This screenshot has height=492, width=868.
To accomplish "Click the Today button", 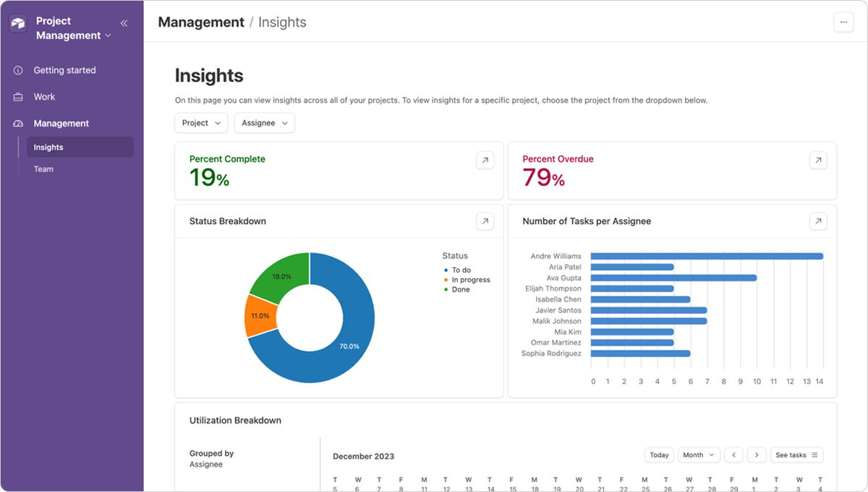I will [658, 454].
